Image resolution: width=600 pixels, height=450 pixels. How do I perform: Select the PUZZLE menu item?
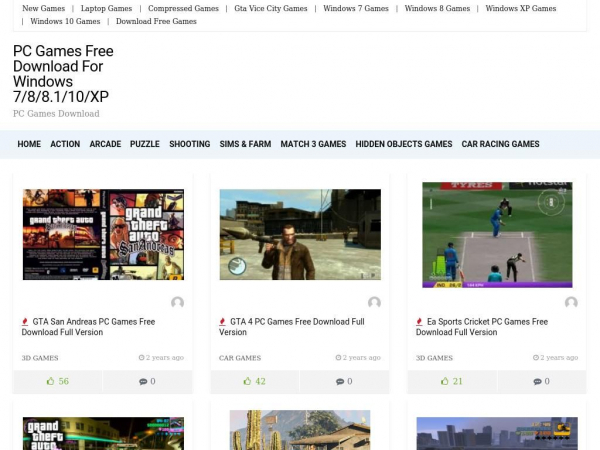tap(145, 144)
